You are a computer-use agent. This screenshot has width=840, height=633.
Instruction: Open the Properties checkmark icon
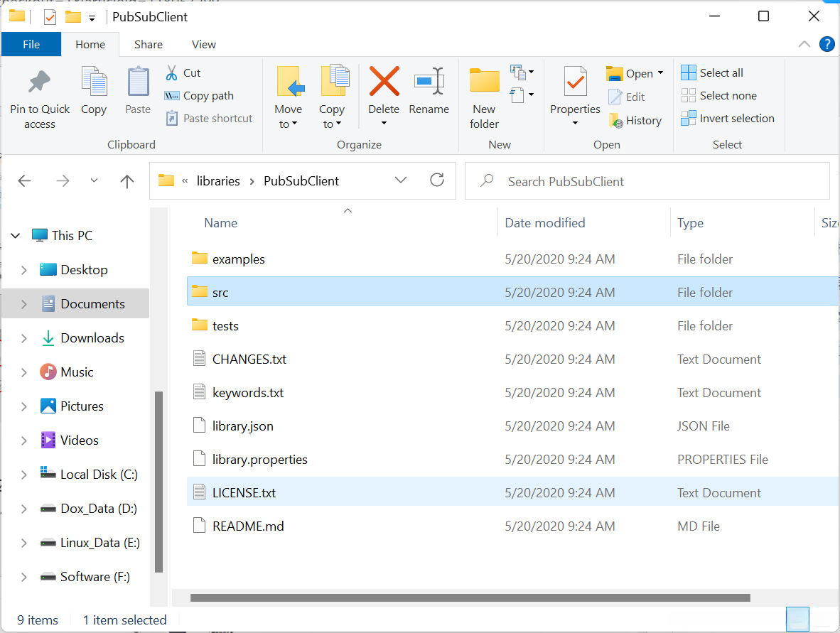[x=576, y=82]
